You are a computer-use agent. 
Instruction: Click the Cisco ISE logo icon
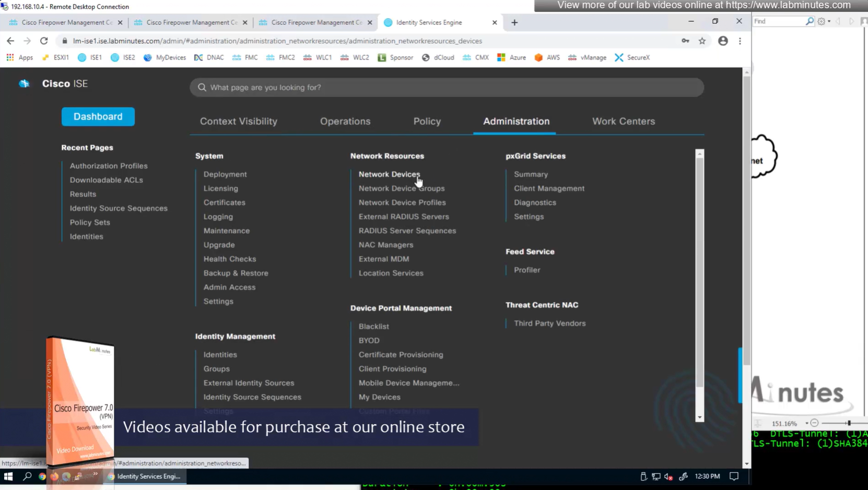pyautogui.click(x=24, y=83)
